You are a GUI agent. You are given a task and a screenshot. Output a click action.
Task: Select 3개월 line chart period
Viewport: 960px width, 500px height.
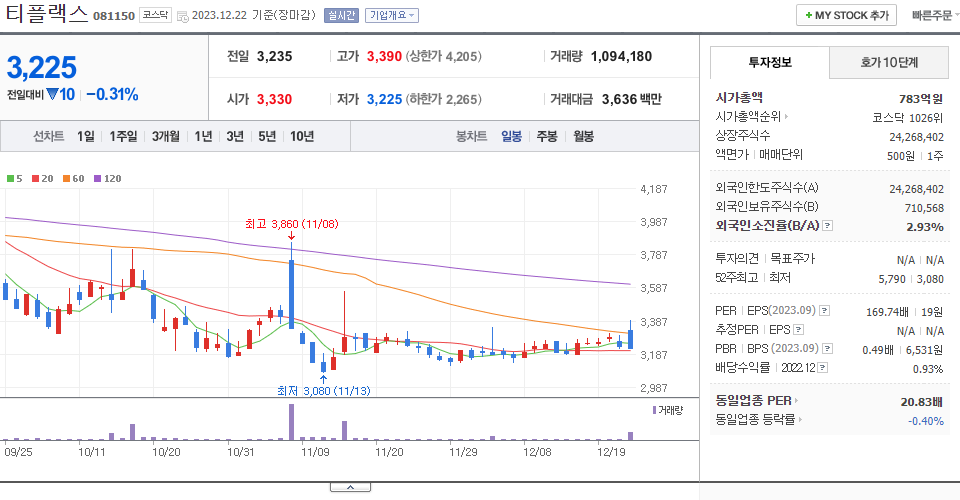coord(165,136)
